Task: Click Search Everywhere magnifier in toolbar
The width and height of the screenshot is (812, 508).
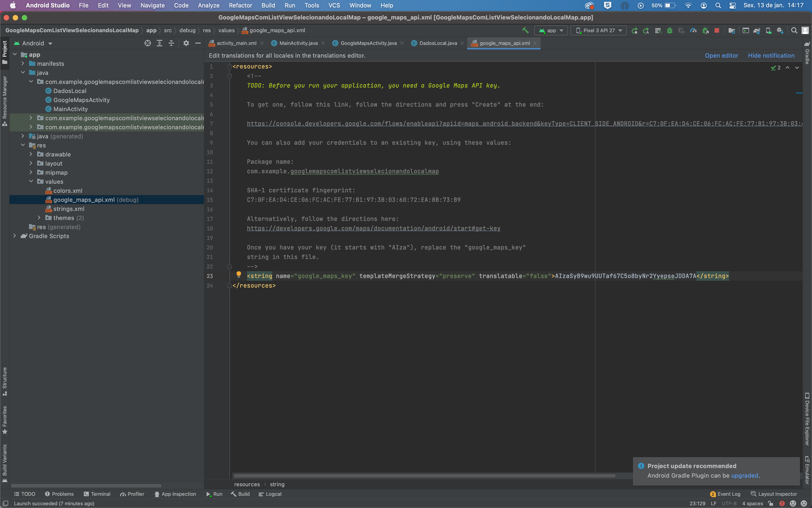Action: pyautogui.click(x=794, y=31)
